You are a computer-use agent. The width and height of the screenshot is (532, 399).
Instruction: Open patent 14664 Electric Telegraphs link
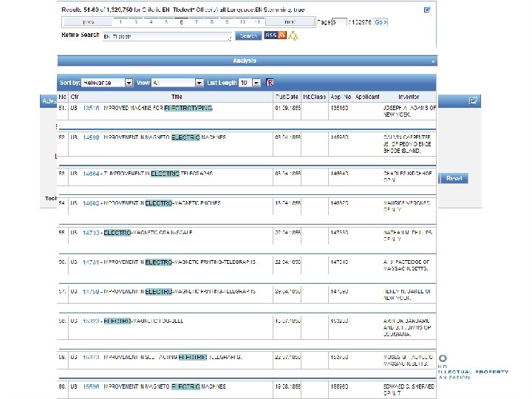[x=91, y=174]
